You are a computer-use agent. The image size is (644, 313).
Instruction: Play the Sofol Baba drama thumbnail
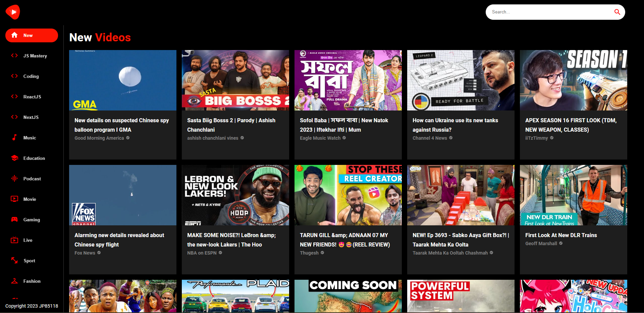[348, 80]
